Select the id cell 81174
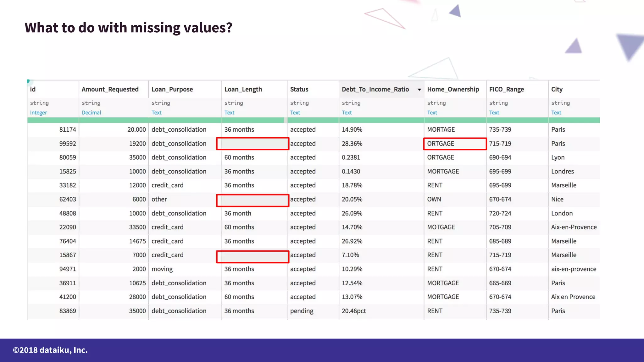Image resolution: width=644 pixels, height=362 pixels. click(x=68, y=129)
